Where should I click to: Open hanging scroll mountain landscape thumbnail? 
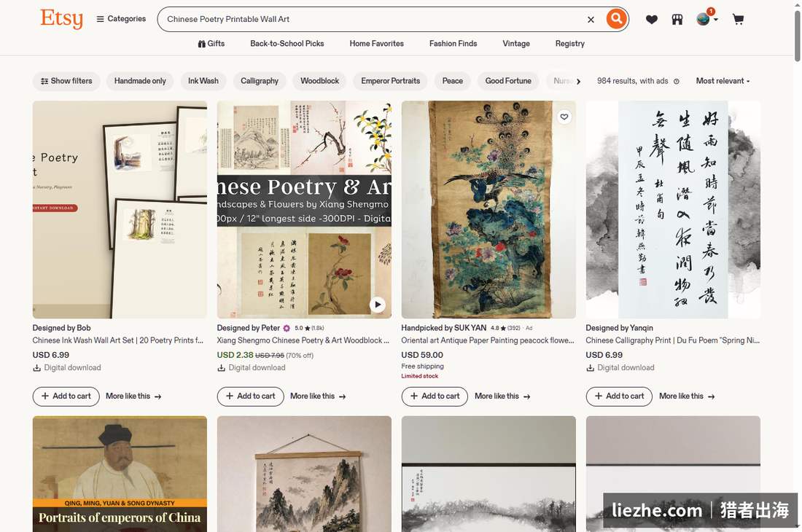coord(304,474)
